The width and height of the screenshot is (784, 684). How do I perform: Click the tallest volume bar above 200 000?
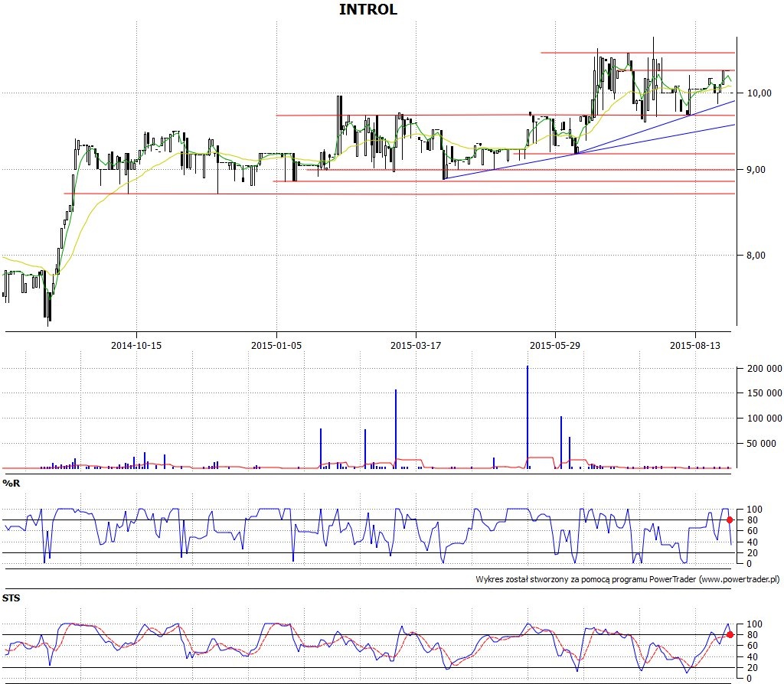click(527, 417)
